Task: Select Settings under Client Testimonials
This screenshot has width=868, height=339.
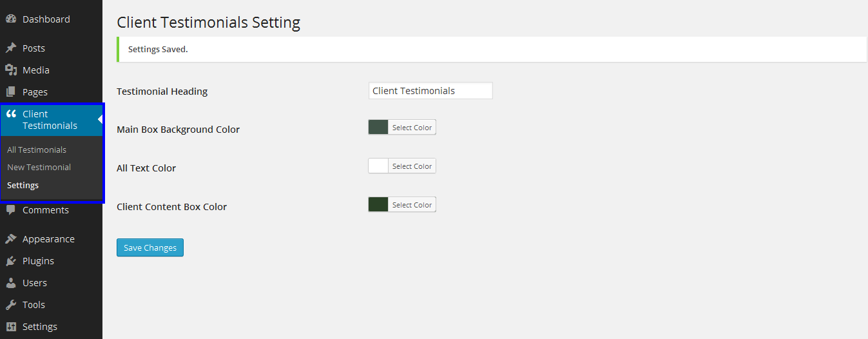Action: [23, 185]
